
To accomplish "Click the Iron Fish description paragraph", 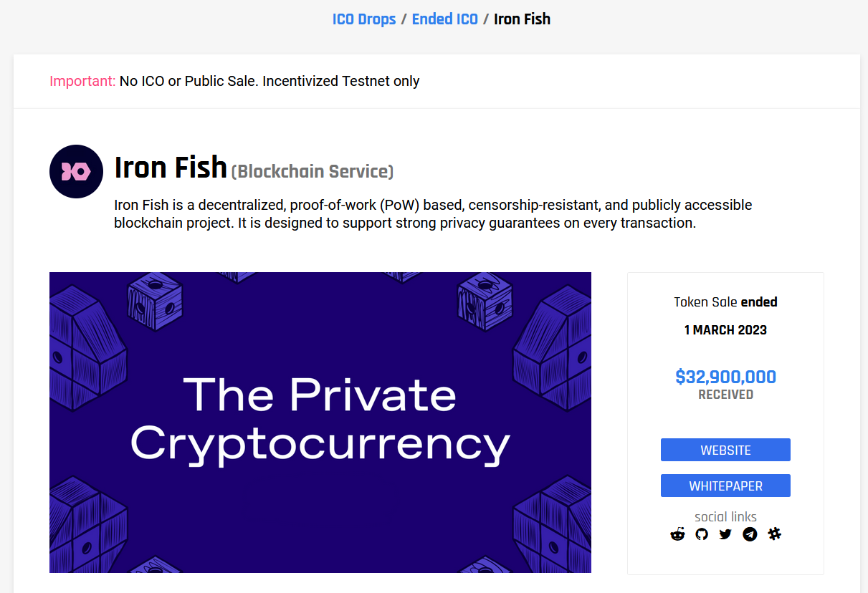I will pos(433,213).
